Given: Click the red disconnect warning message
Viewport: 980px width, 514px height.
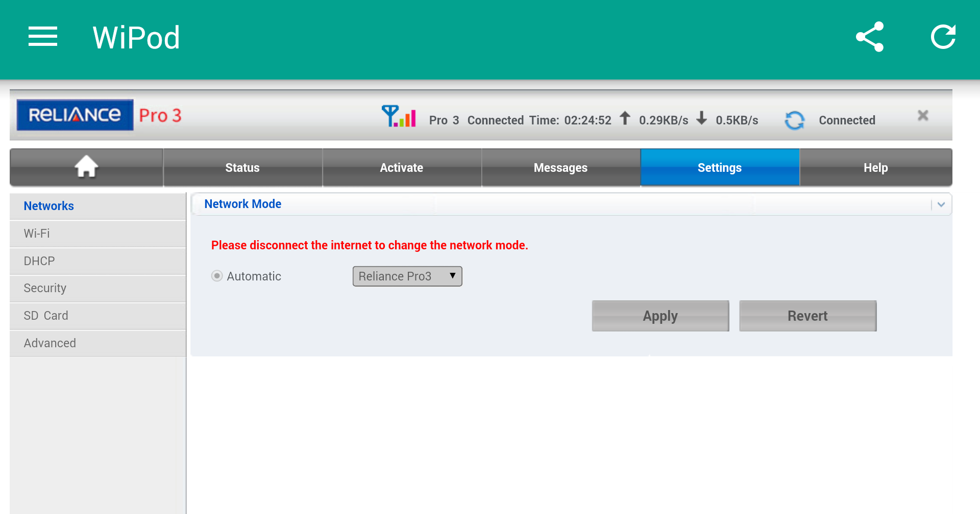Looking at the screenshot, I should coord(370,245).
